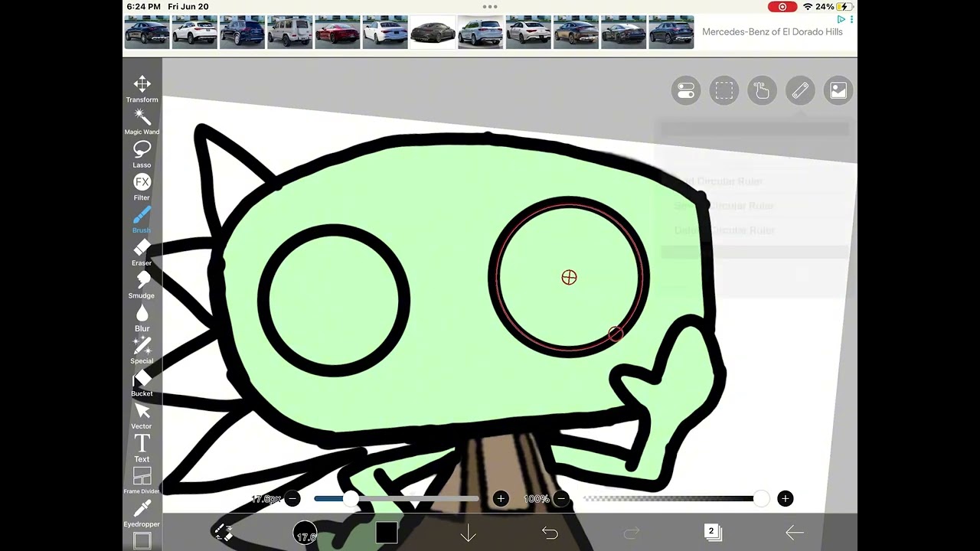The height and width of the screenshot is (551, 980).
Task: Open brush settings showing 17.6
Action: coord(305,533)
